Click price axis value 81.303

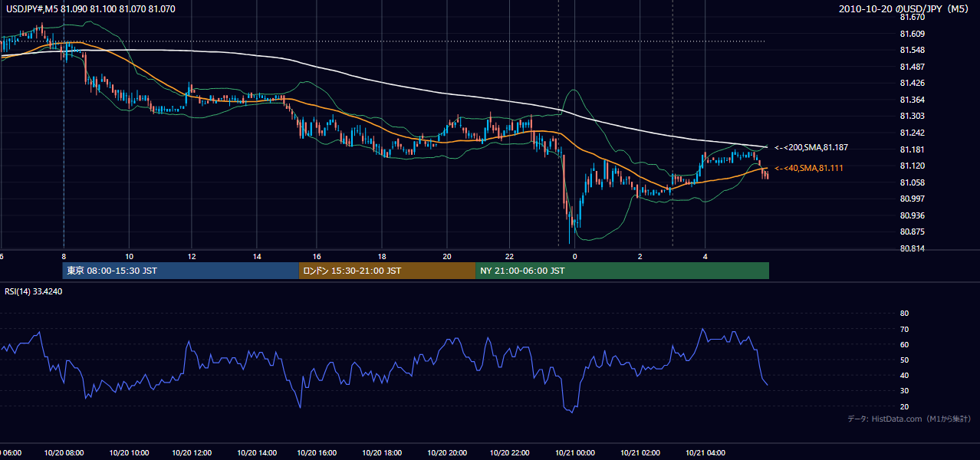click(x=912, y=116)
